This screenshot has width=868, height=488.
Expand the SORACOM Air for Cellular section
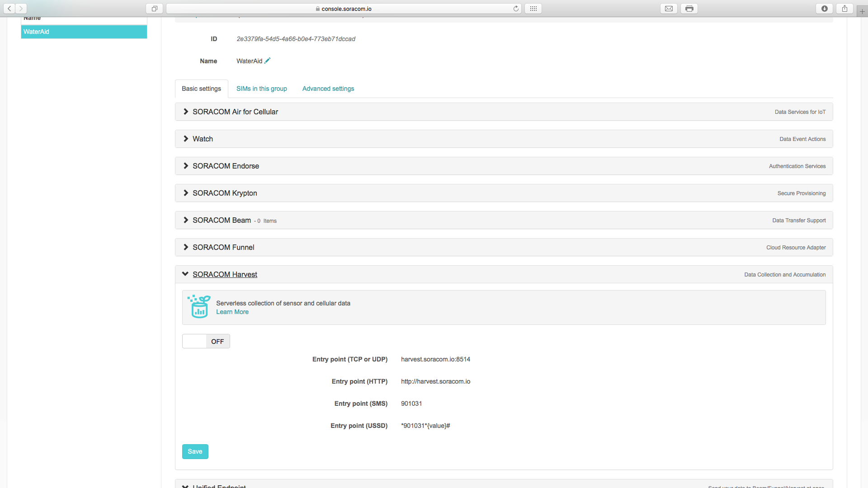coord(235,112)
